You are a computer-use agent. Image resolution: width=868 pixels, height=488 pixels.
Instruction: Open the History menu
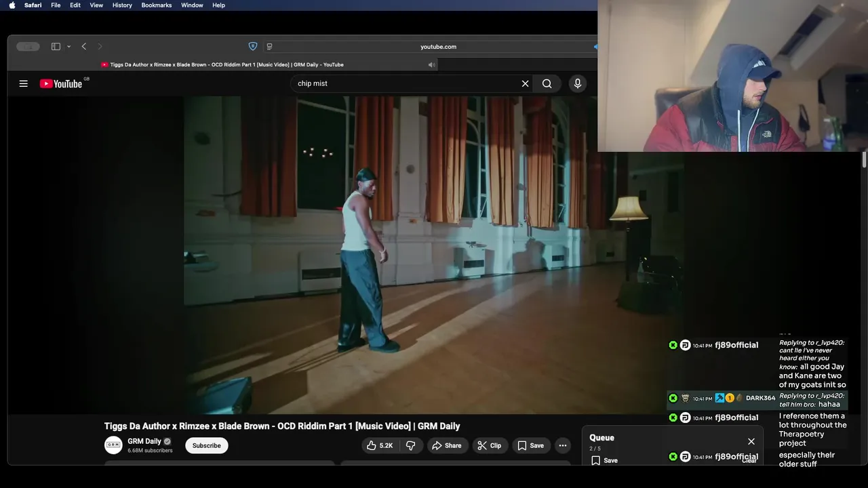pyautogui.click(x=122, y=5)
